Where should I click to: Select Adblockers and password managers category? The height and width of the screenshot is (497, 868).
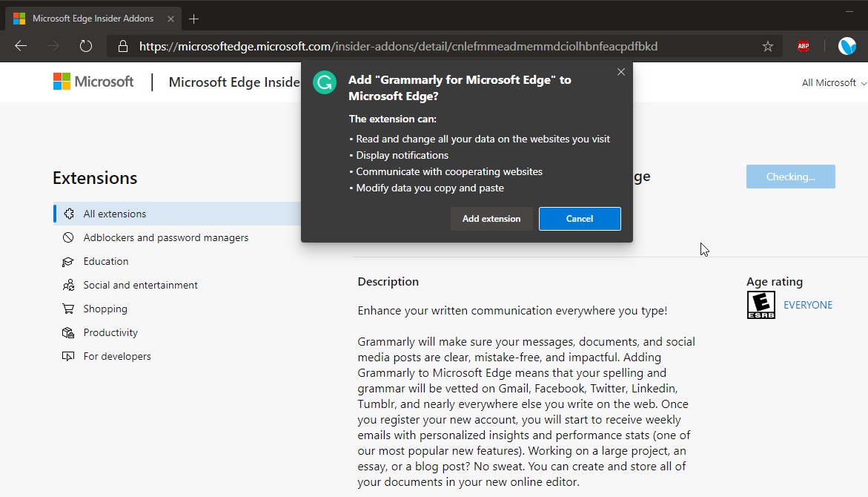165,237
